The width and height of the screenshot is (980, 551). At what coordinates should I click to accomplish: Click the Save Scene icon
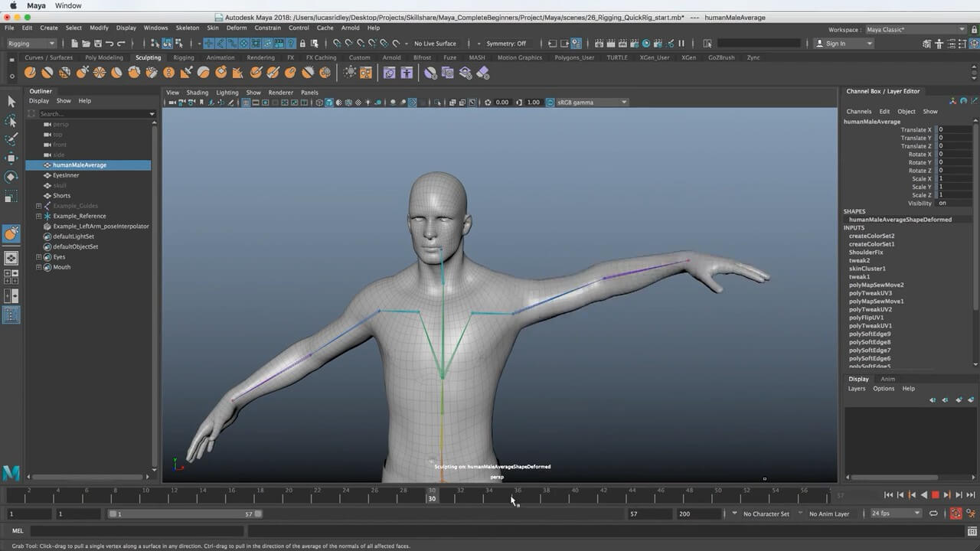(97, 44)
